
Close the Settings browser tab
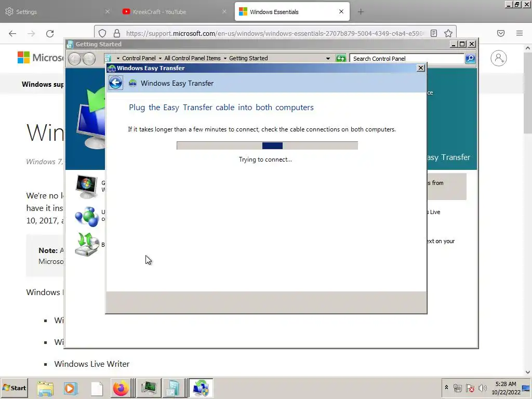(x=107, y=11)
